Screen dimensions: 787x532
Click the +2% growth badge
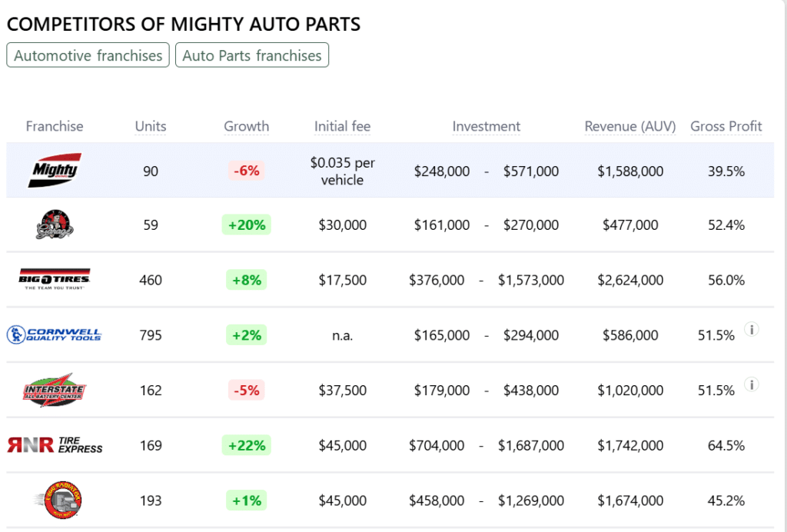coord(247,335)
